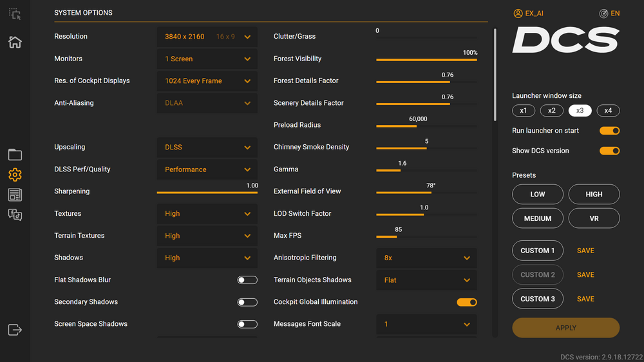Screen dimensions: 644x362
Task: Turn off Cockpit Global Illumination
Action: pyautogui.click(x=467, y=302)
